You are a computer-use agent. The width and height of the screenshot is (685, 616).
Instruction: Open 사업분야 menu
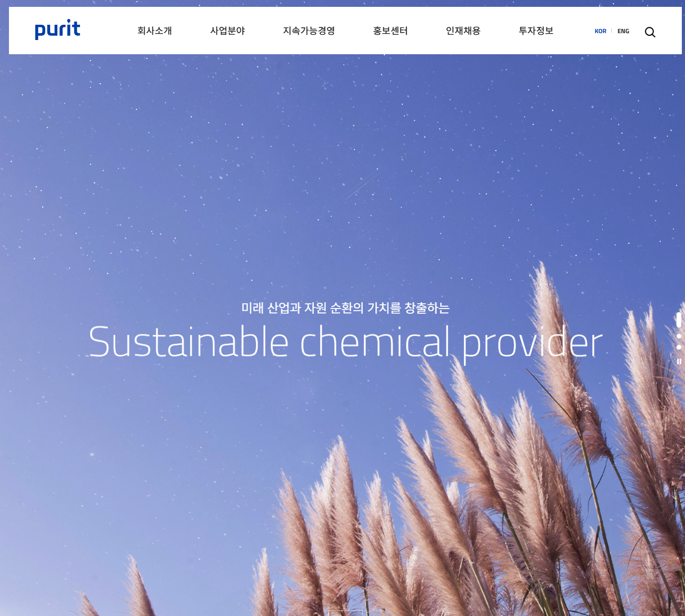(227, 31)
